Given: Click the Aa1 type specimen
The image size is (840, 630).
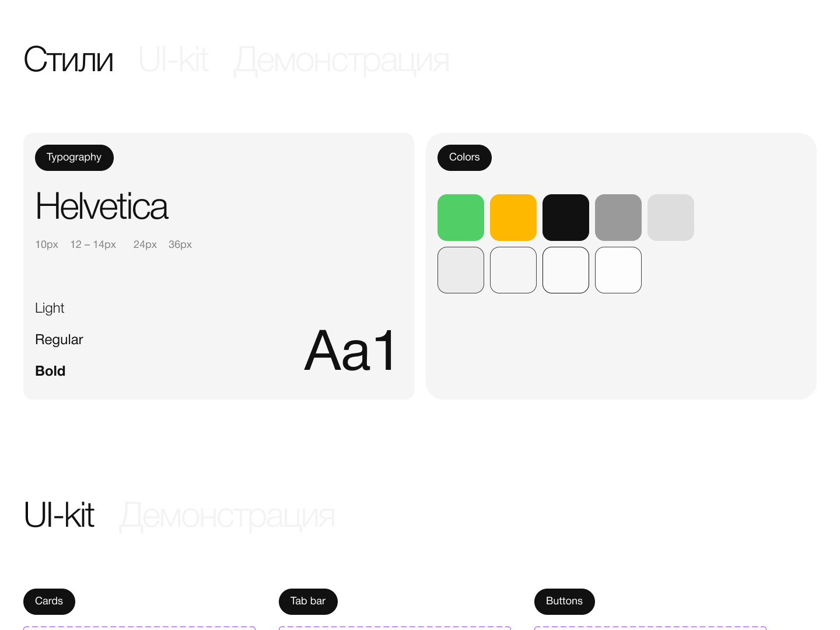Looking at the screenshot, I should point(350,351).
